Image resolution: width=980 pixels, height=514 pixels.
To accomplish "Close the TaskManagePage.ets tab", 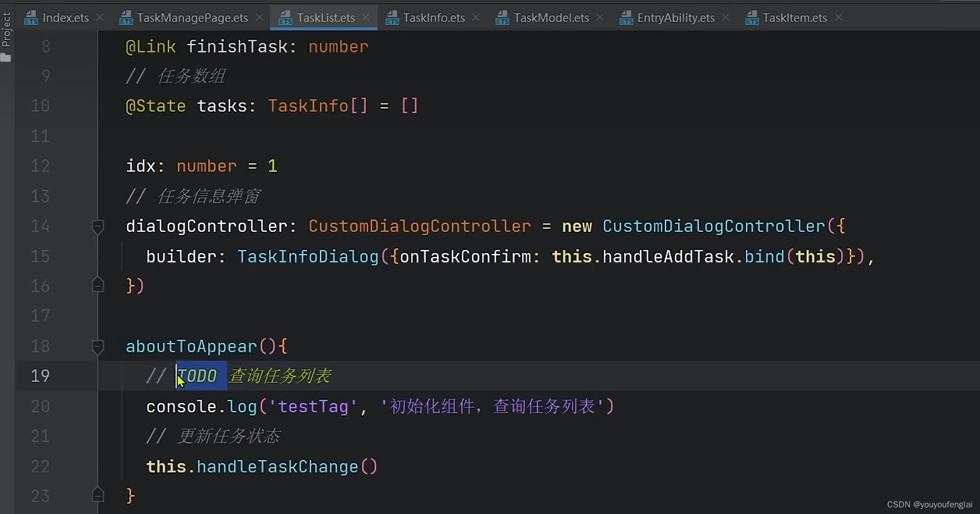I will point(259,17).
